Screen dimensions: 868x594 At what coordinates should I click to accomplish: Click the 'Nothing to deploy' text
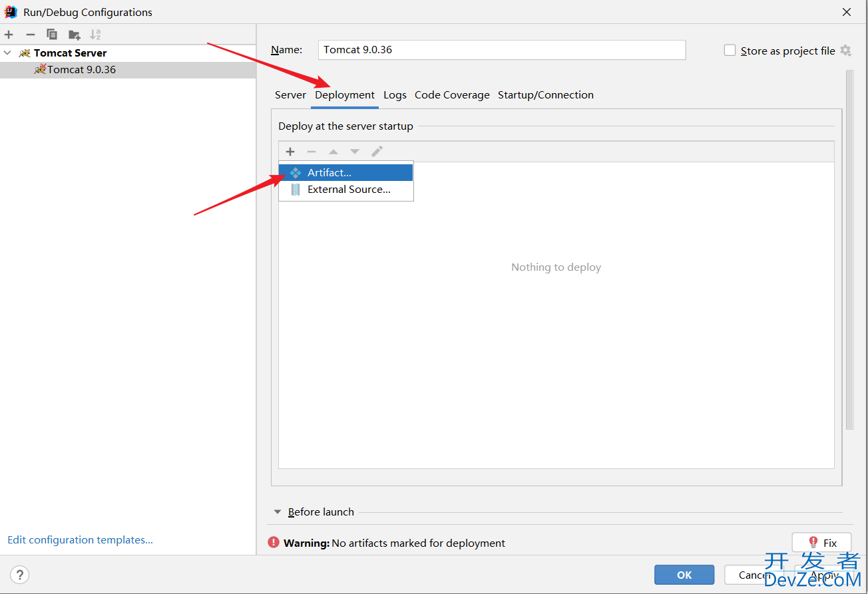(x=556, y=267)
